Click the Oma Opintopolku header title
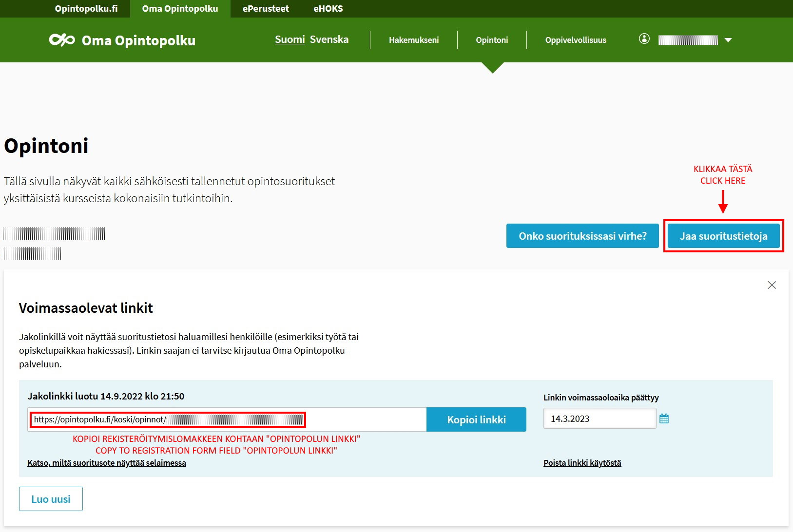Screen dimensions: 793x532 138,40
